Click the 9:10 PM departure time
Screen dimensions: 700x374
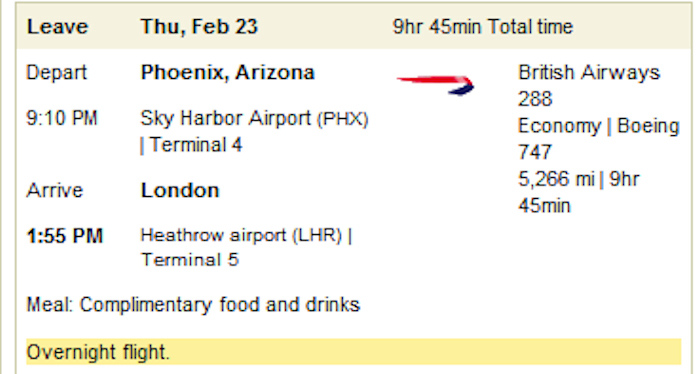pos(62,119)
